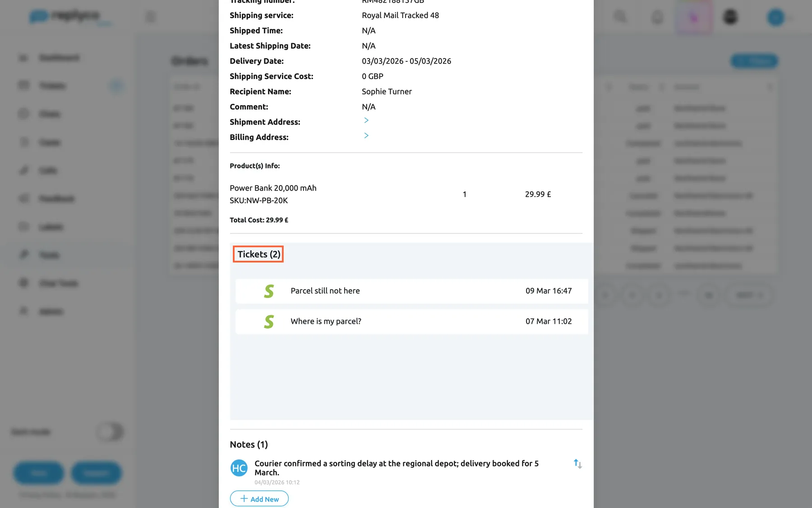
Task: Click the 0 GBP shipping cost value
Action: 373,76
